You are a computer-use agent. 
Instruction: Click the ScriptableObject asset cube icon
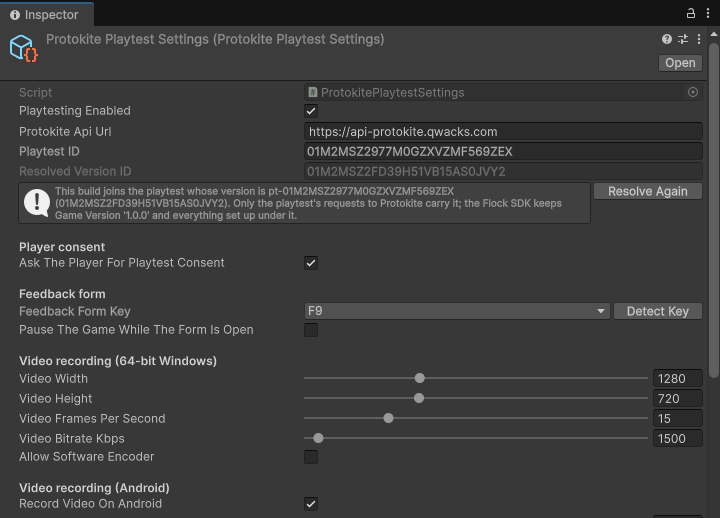coord(23,48)
